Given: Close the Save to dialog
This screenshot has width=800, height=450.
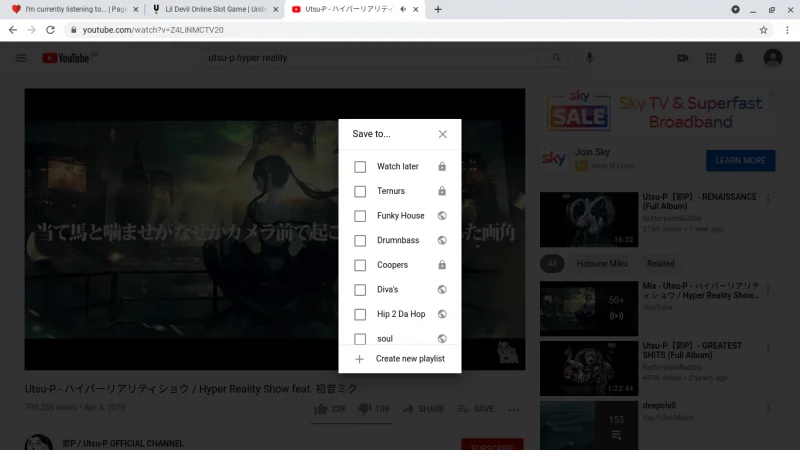Looking at the screenshot, I should pyautogui.click(x=442, y=134).
